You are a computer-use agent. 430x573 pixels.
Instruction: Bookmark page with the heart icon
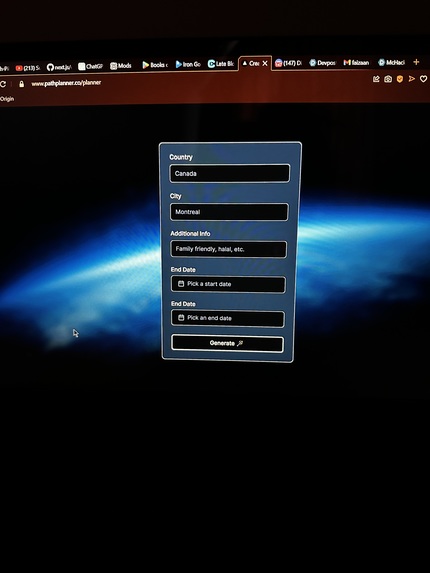click(x=423, y=79)
